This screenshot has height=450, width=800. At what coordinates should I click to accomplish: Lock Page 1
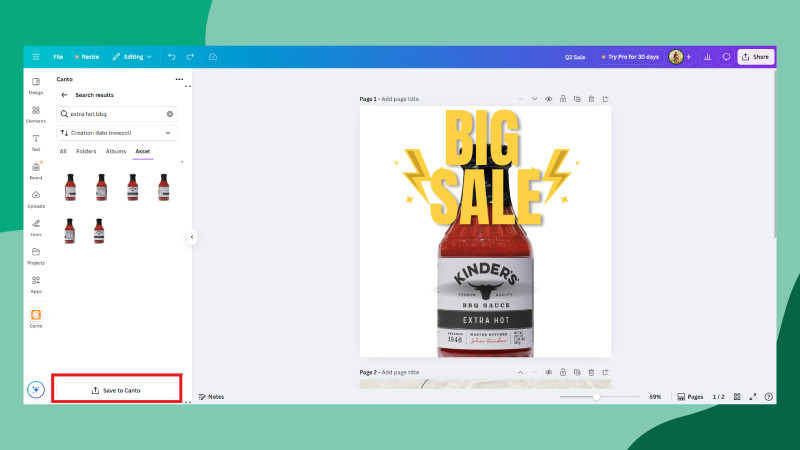point(563,99)
